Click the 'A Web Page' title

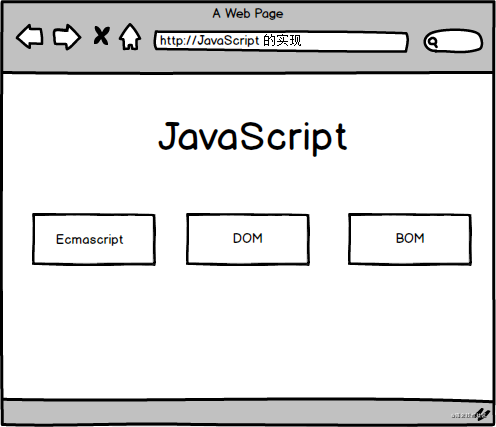[x=248, y=14]
